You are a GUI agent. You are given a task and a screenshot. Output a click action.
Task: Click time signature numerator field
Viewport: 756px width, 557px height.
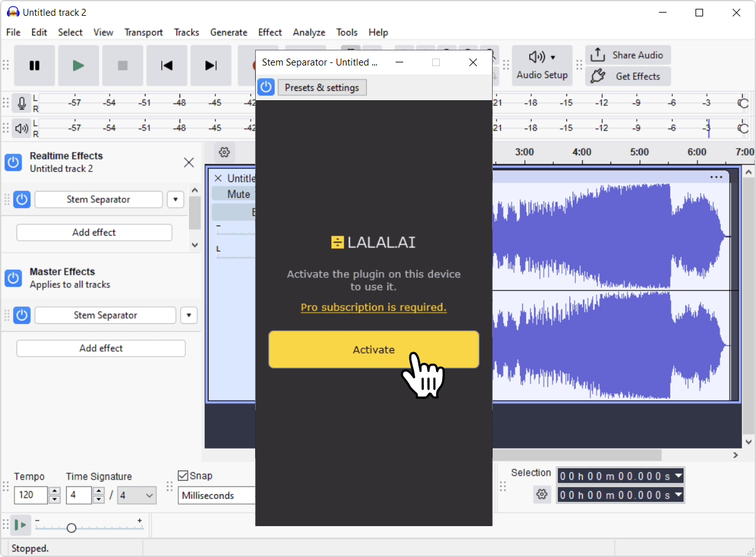(79, 495)
